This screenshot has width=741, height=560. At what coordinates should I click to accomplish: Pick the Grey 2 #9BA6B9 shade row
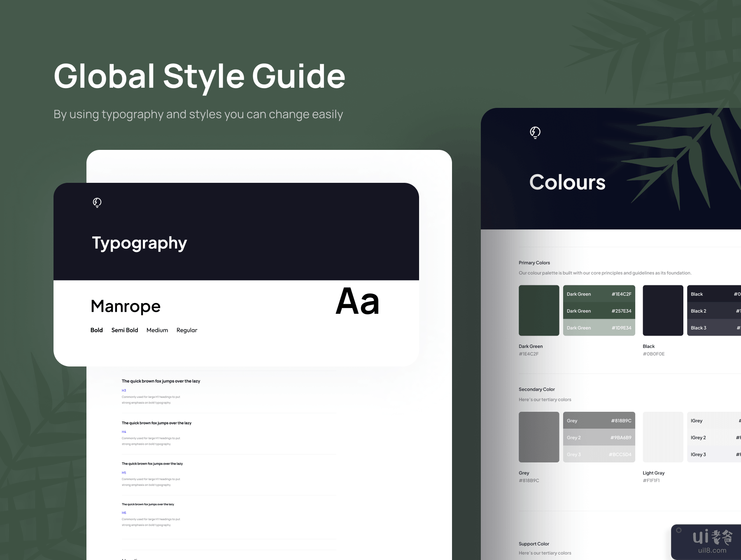pyautogui.click(x=599, y=437)
